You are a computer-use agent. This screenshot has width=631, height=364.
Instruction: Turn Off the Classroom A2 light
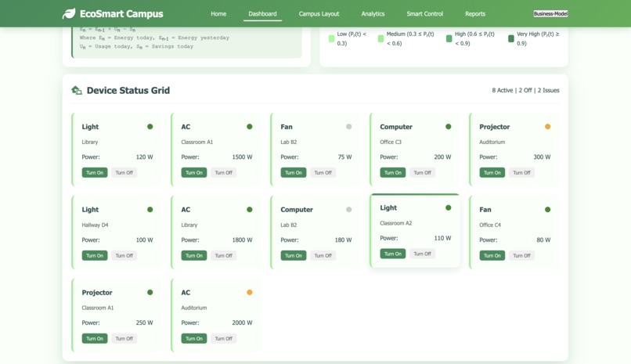[422, 254]
